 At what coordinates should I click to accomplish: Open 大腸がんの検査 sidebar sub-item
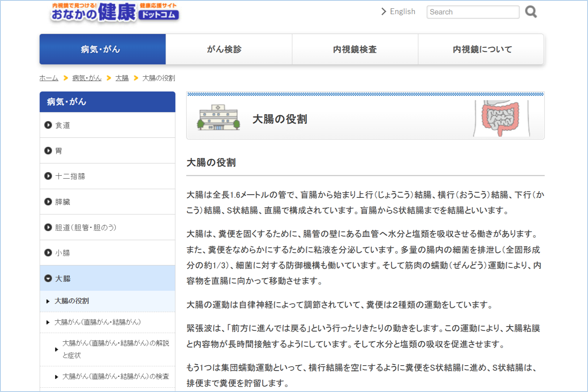(x=115, y=376)
